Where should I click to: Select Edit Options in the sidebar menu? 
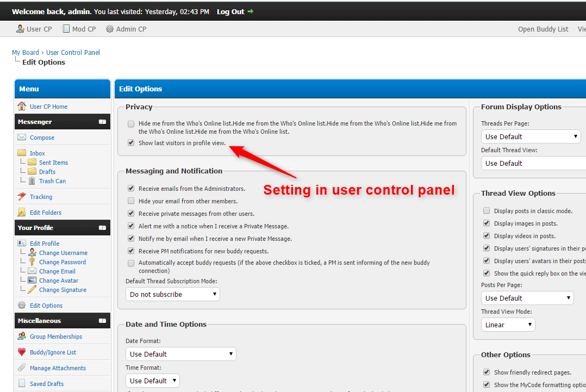point(46,306)
